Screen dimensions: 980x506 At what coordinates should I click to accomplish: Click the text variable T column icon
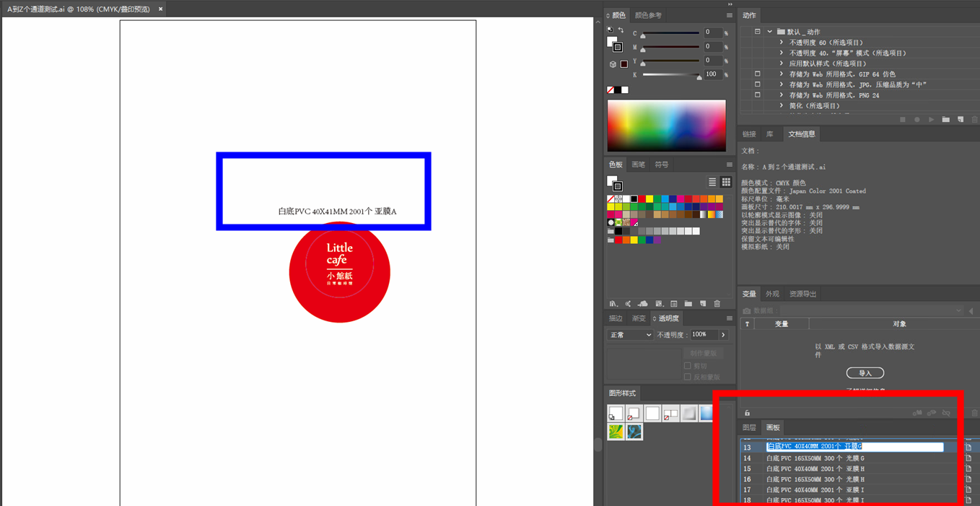tap(747, 324)
